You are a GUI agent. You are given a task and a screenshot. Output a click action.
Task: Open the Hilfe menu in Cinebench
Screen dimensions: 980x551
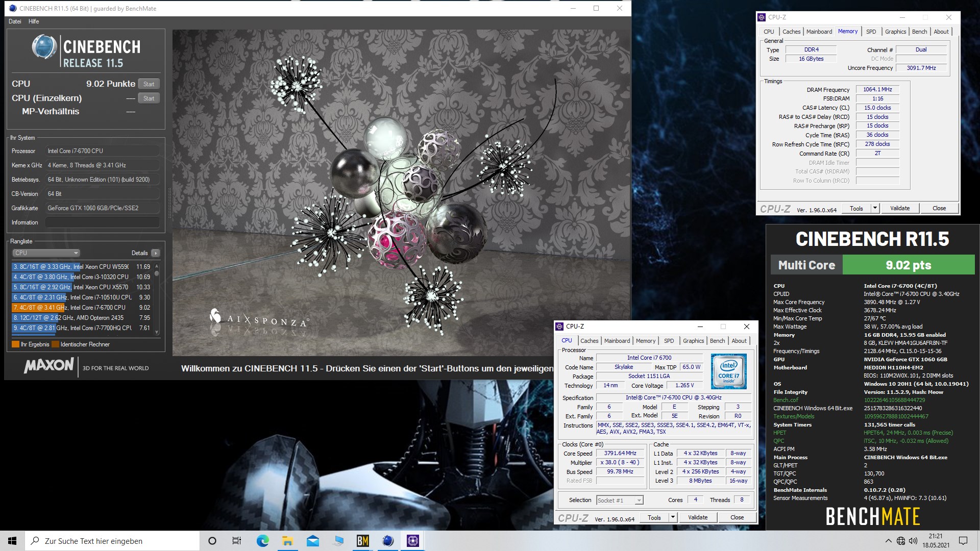coord(34,21)
